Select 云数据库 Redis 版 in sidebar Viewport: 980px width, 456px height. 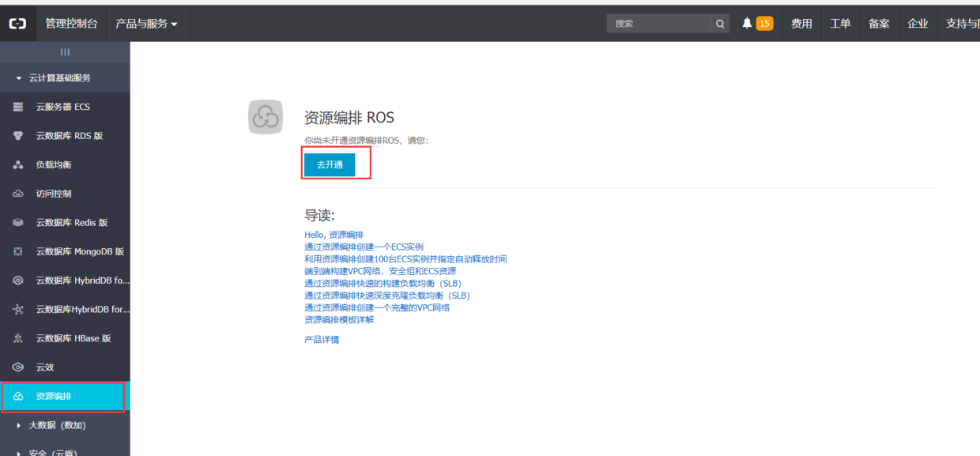(72, 223)
